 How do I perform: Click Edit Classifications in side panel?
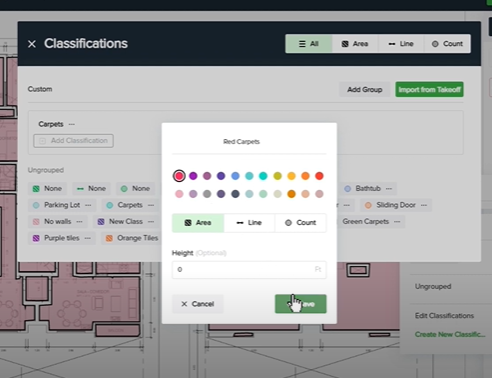444,316
